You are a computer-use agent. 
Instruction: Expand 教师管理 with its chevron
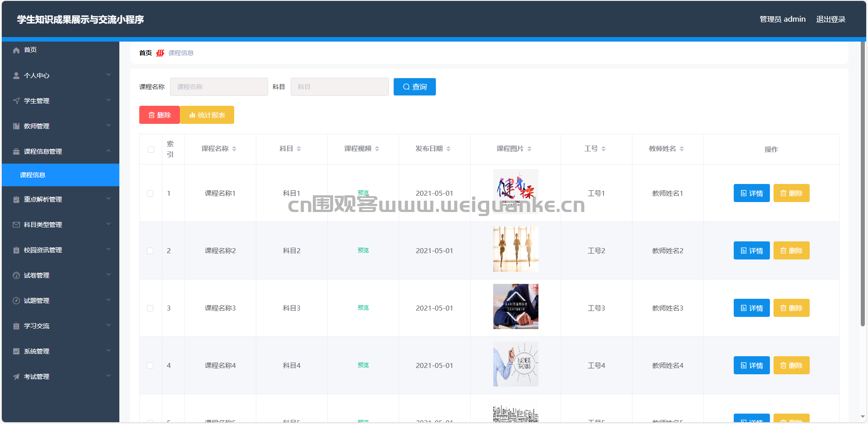coord(108,125)
